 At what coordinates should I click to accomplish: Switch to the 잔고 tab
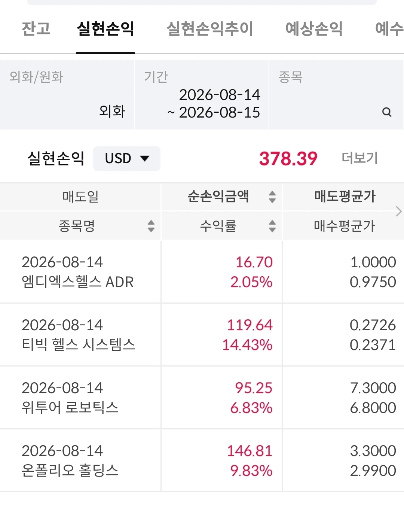pos(36,29)
